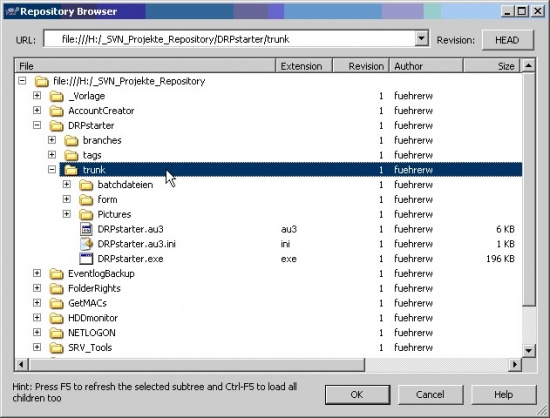Screen dimensions: 550x418
Task: Collapse the DRPstarter project node
Action: point(37,125)
